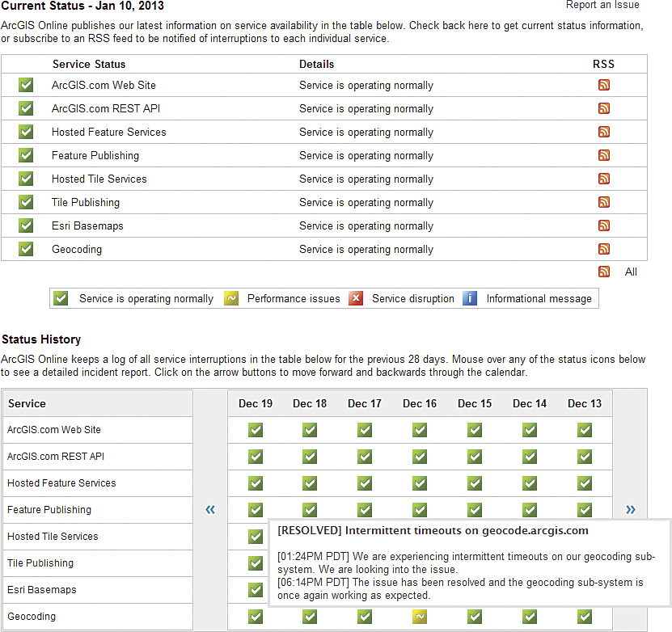Move calendar forward with right arrow
The height and width of the screenshot is (632, 672).
click(631, 509)
